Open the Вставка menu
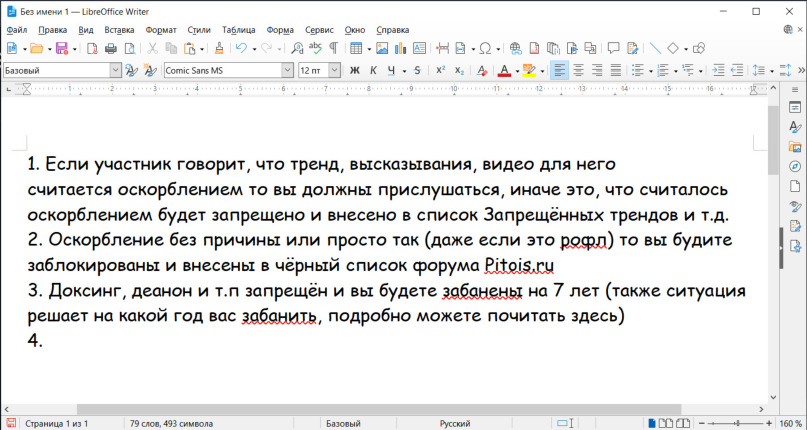 point(119,29)
